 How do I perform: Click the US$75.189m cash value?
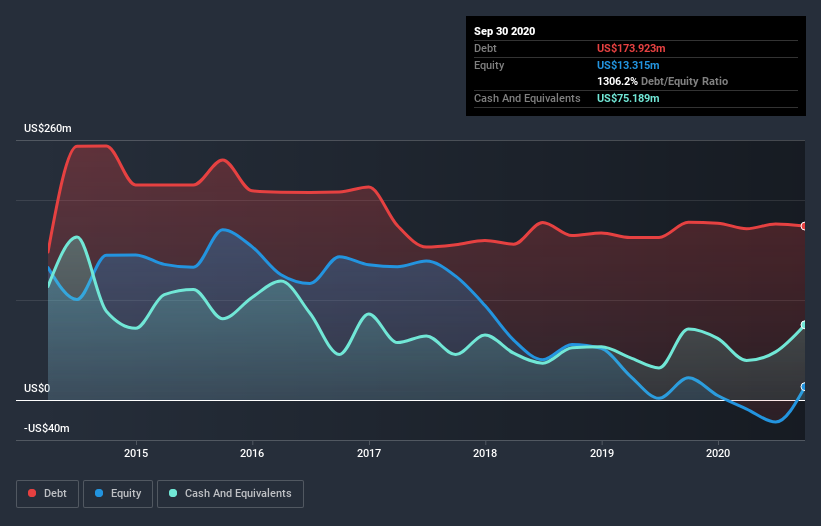click(628, 98)
